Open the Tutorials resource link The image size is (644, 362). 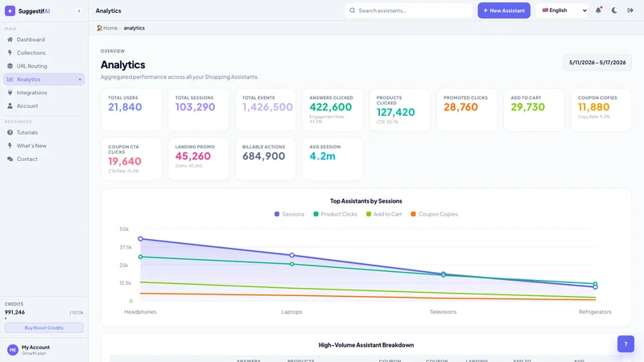[x=44, y=133]
